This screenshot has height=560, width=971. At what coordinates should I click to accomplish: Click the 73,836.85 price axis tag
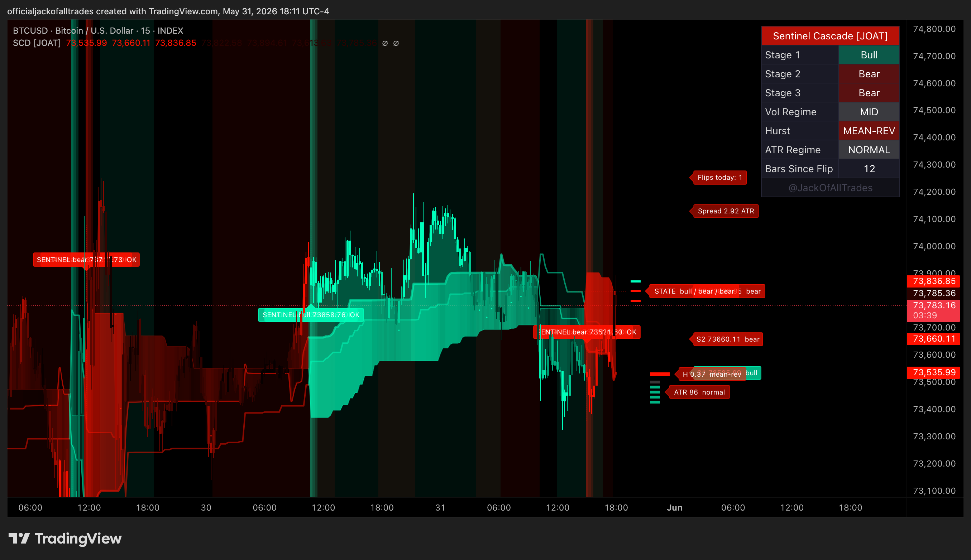coord(933,281)
